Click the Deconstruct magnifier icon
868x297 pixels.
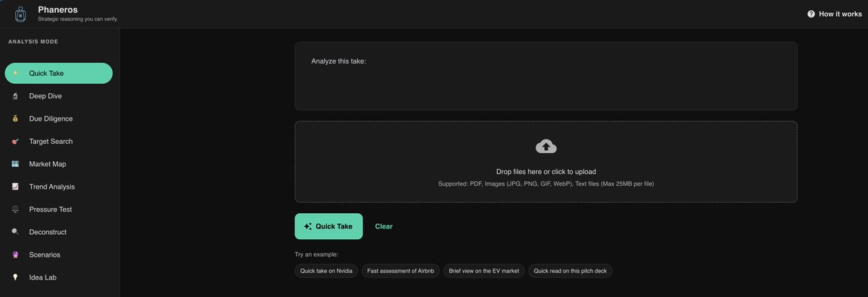[x=15, y=232]
